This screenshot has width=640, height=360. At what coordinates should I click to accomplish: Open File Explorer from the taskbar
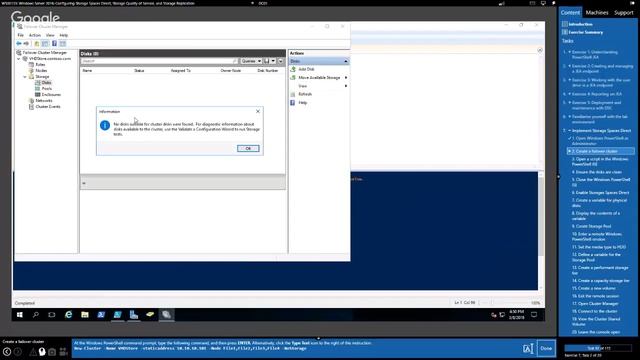pos(85,315)
